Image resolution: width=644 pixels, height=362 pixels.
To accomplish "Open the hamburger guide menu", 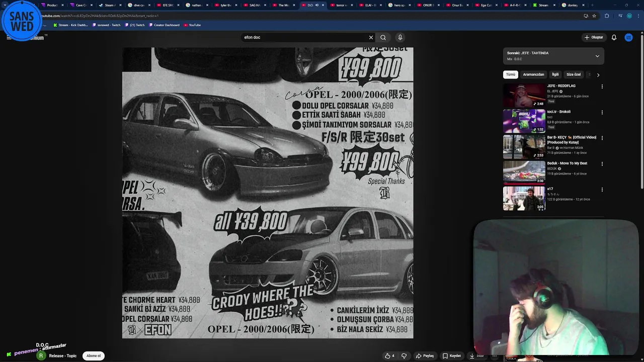I will [x=9, y=37].
